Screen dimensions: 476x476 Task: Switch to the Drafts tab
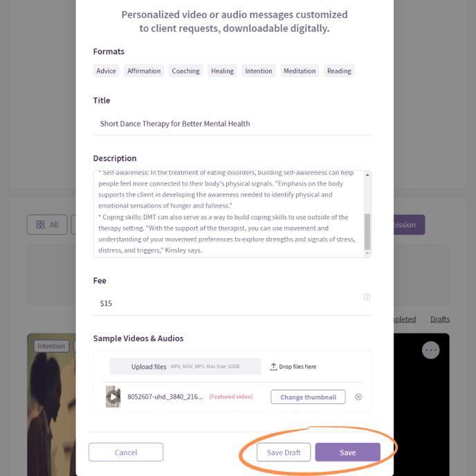click(440, 319)
